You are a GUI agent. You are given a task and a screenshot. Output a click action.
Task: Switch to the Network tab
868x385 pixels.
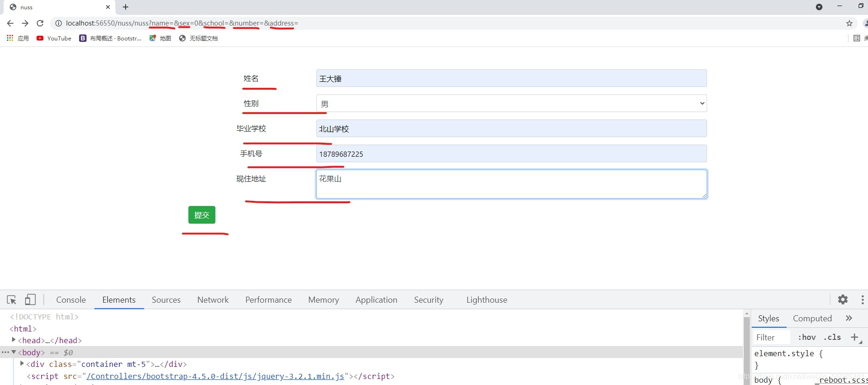pos(213,300)
